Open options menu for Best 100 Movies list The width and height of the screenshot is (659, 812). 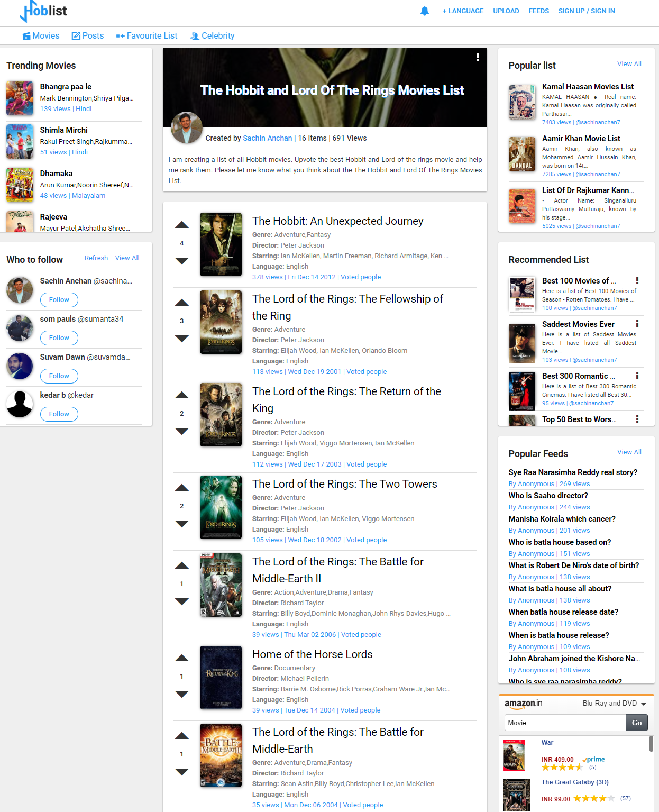point(637,281)
